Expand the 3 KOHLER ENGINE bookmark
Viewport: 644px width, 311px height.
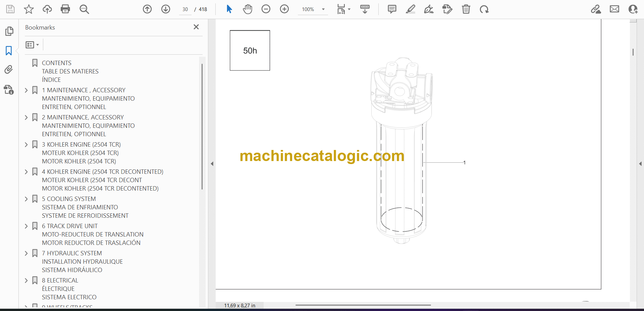point(26,145)
